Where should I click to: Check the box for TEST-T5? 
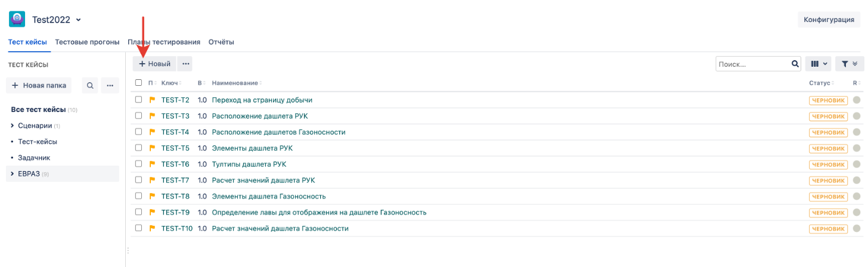click(139, 148)
